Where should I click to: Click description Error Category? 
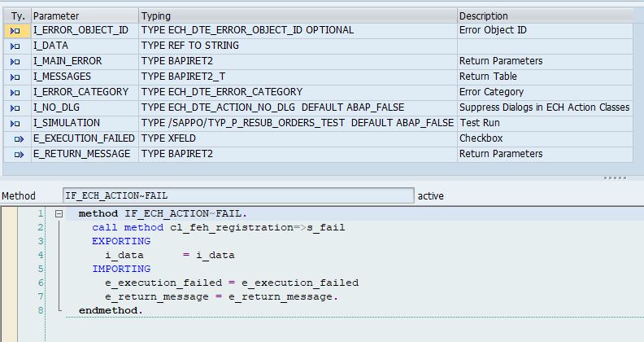click(x=491, y=92)
